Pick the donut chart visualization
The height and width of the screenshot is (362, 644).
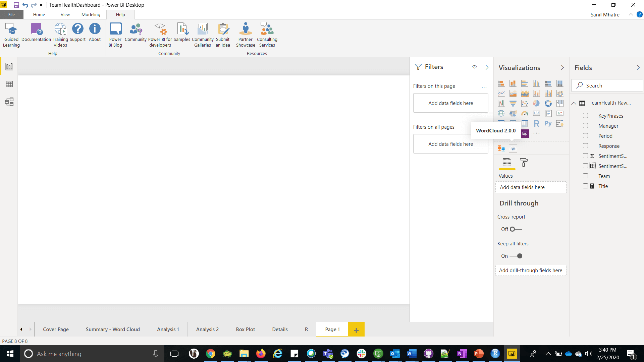[x=548, y=104]
